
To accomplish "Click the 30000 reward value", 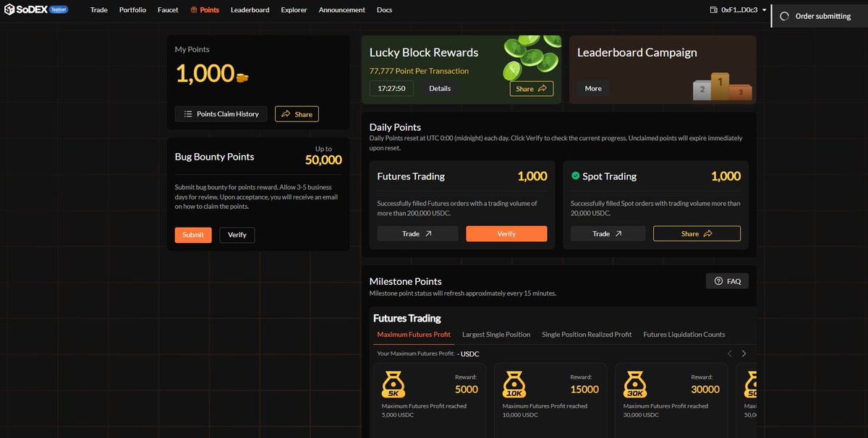I will [x=705, y=389].
